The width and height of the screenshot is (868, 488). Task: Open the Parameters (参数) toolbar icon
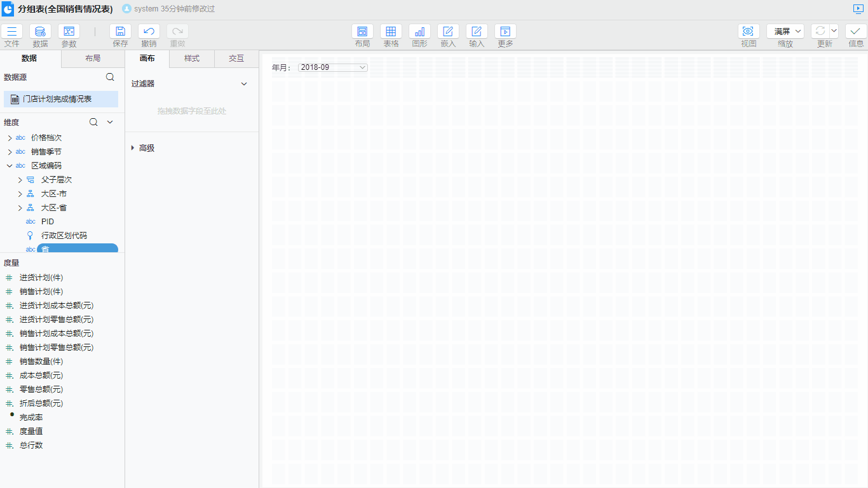point(69,32)
